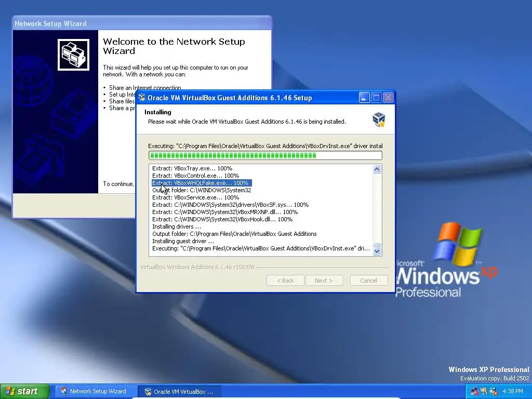Image resolution: width=532 pixels, height=399 pixels.
Task: Select the highlighted 'Extract: VBoxWHQLFake.exe... 100%' line
Action: [x=202, y=183]
